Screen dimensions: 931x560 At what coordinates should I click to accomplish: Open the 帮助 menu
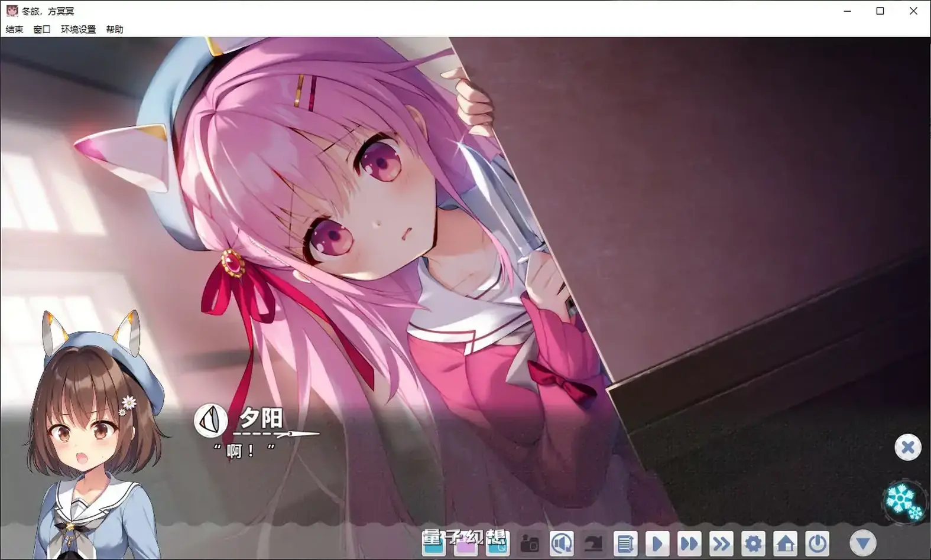[115, 29]
